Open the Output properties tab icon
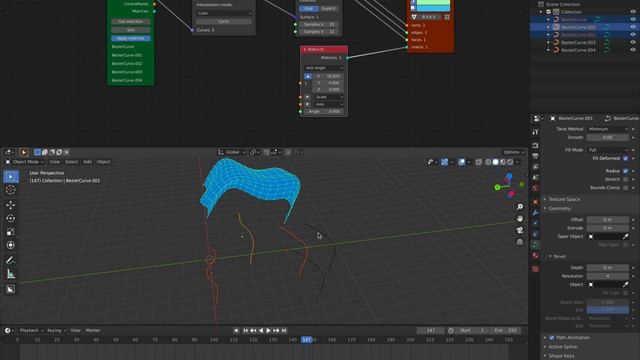 click(x=536, y=156)
